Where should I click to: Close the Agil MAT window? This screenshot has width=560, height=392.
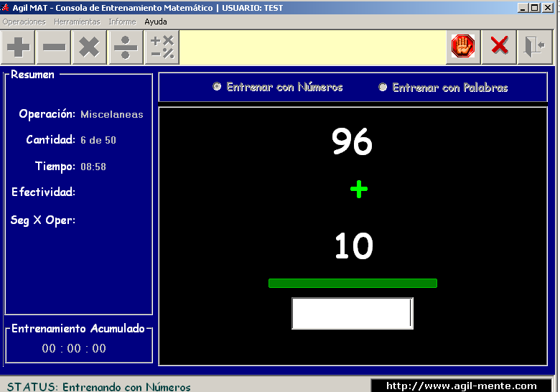(x=548, y=7)
